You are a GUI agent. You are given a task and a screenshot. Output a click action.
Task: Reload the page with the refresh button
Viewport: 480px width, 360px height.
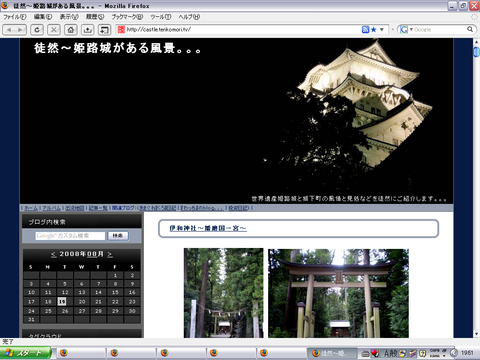pos(37,30)
